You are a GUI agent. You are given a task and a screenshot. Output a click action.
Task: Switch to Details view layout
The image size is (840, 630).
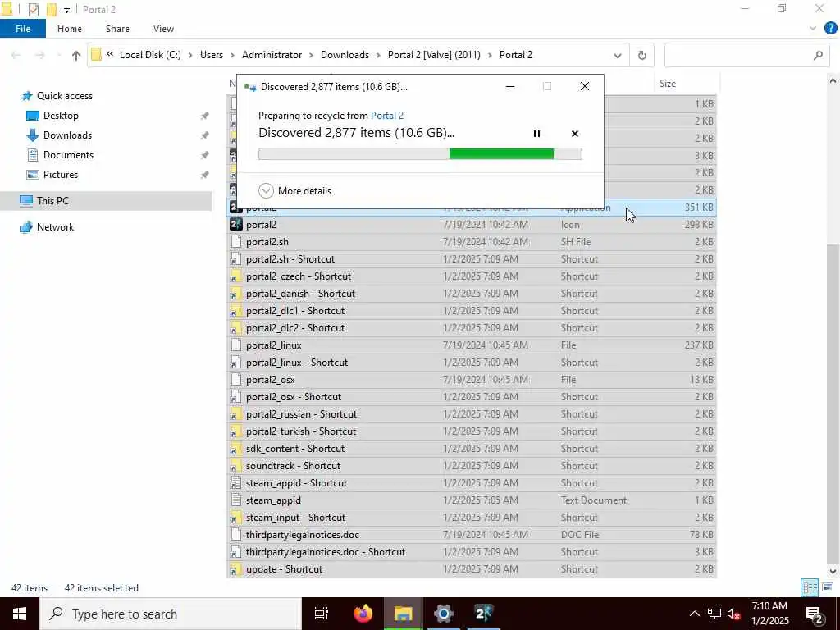point(810,587)
